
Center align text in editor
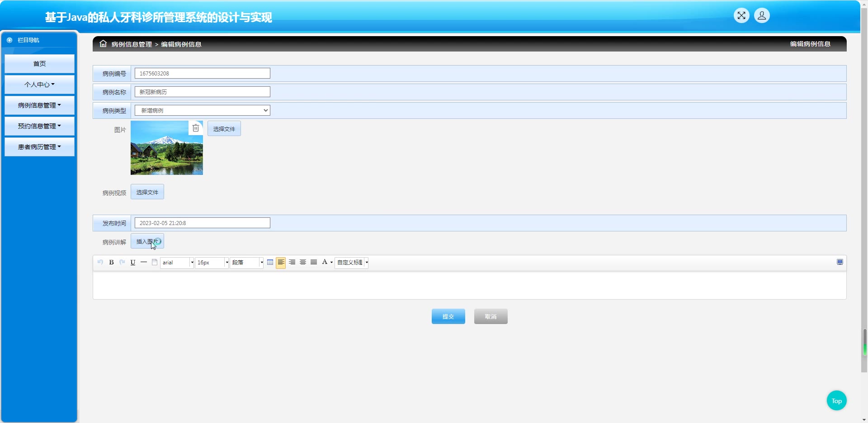[303, 262]
